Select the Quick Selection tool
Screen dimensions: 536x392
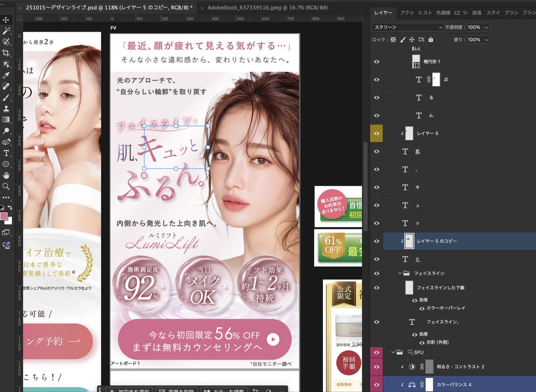coord(6,42)
